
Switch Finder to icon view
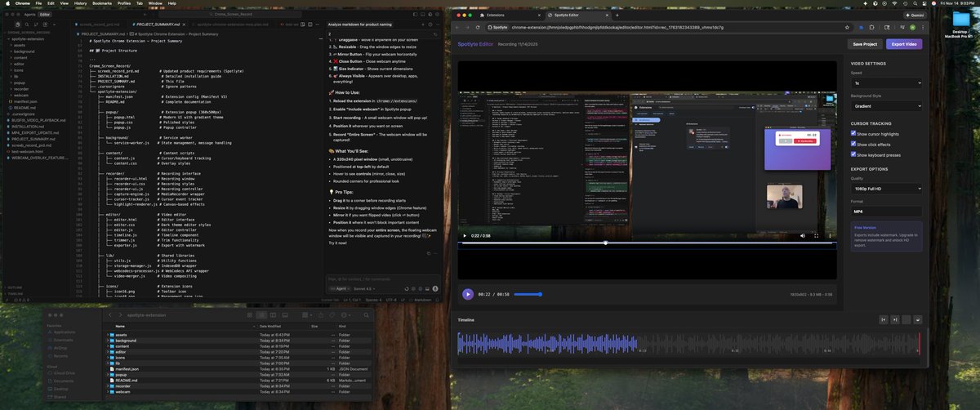pyautogui.click(x=249, y=314)
